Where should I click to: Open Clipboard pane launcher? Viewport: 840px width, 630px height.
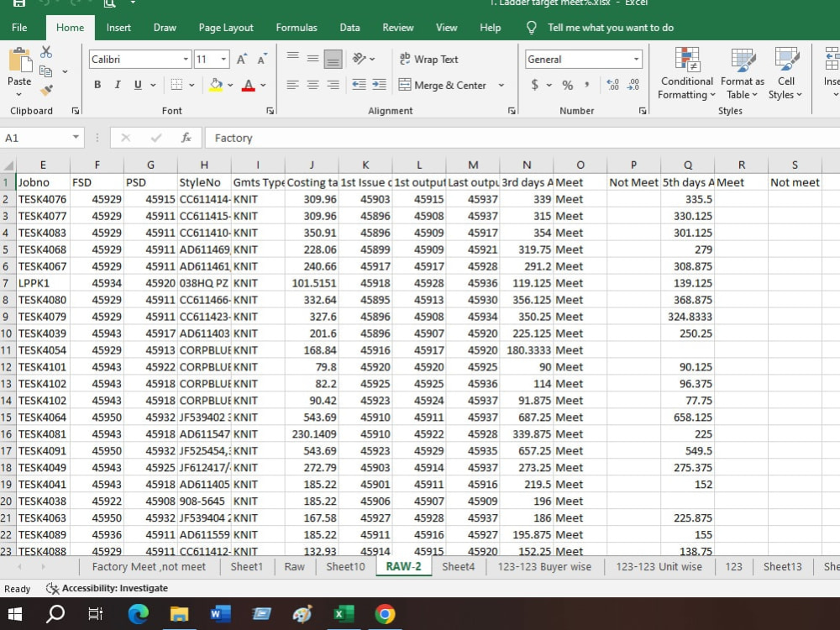[76, 111]
